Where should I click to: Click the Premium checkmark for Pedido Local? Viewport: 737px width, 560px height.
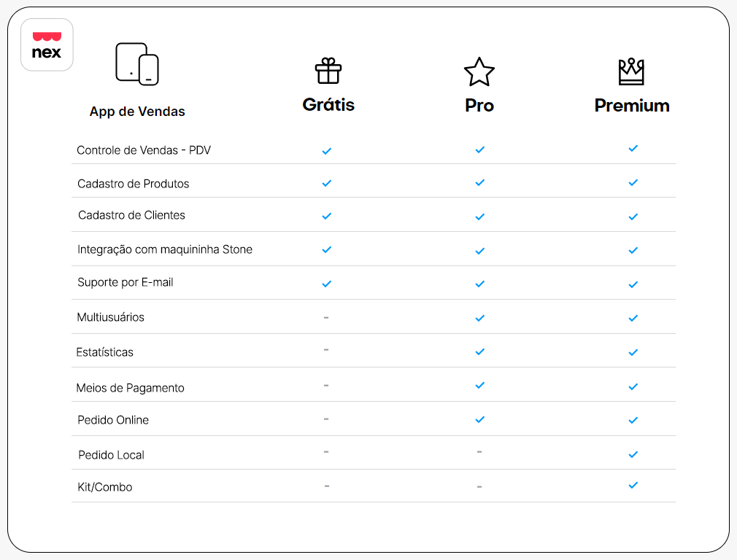[633, 454]
